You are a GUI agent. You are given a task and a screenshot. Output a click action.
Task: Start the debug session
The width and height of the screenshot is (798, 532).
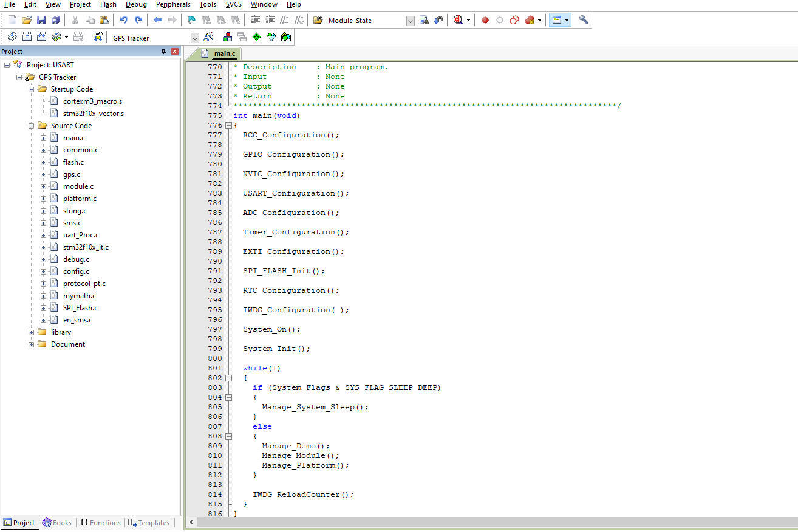click(458, 20)
